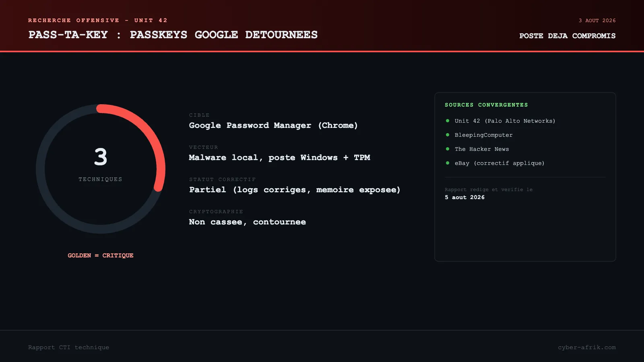Image resolution: width=644 pixels, height=362 pixels.
Task: Click the CRYPTOGRAPHIE field label
Action: coord(216,212)
